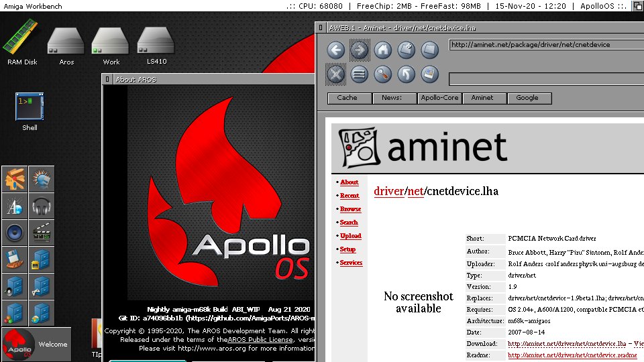Click the letter A with globe dock icon
This screenshot has width=644, height=362.
(15, 206)
